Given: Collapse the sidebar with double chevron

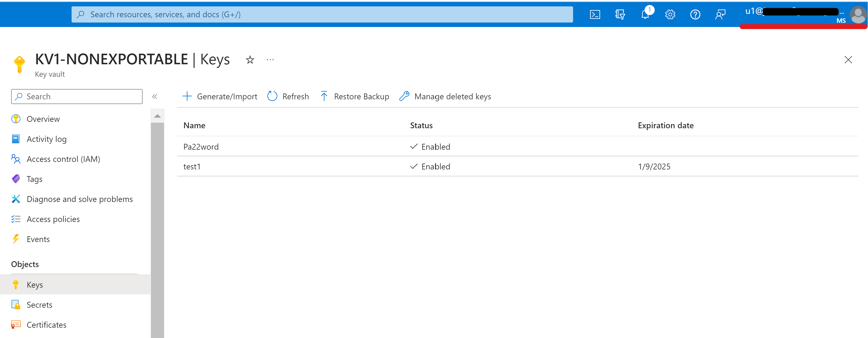Looking at the screenshot, I should click(155, 97).
